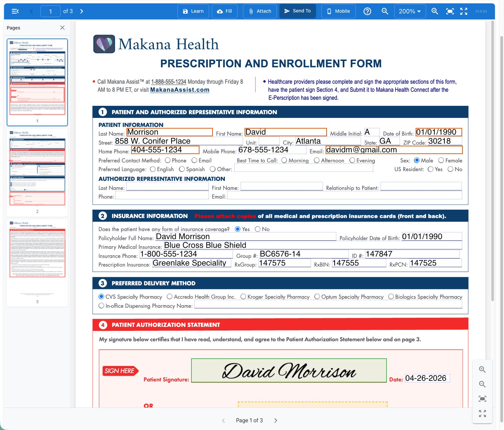
Task: Choose Accredo Health Group Inc. delivery
Action: tap(170, 296)
